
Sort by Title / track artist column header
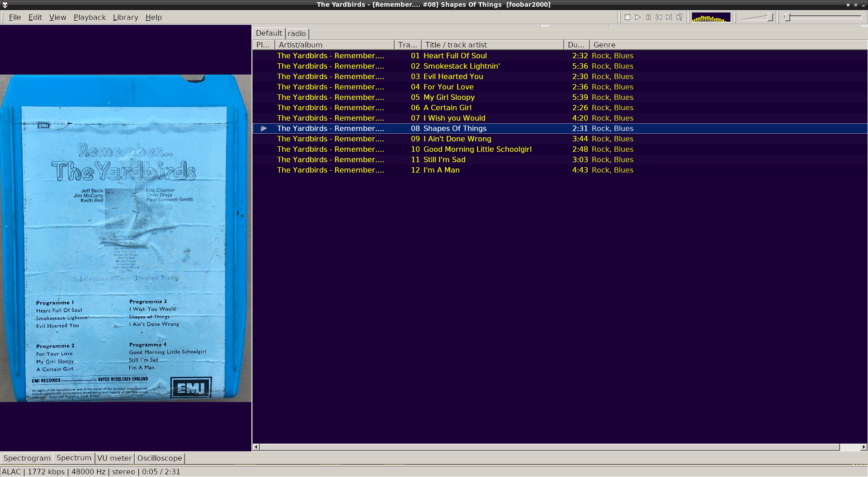(x=493, y=45)
